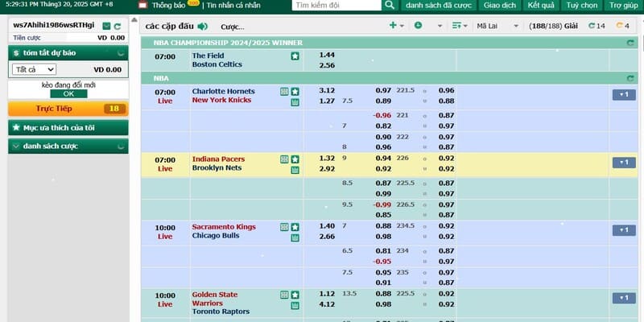Select Toronto Raptors moneyline 4.12
This screenshot has height=322, width=644.
(327, 304)
